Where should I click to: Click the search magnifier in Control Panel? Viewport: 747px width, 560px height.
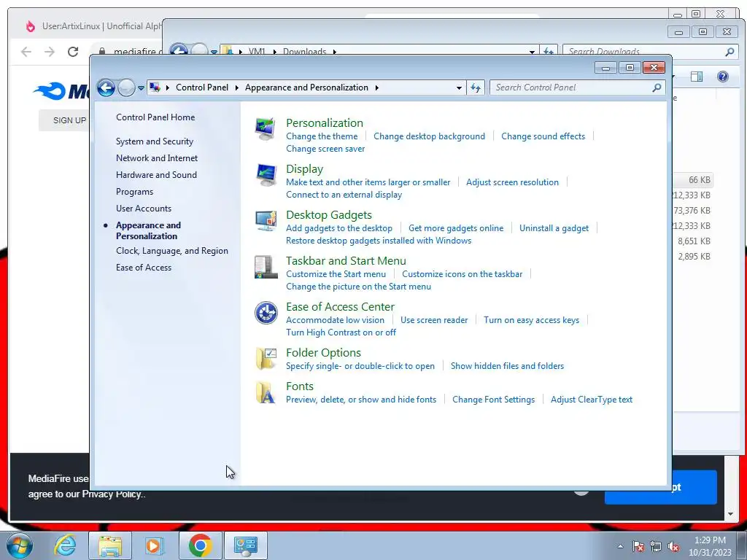(657, 87)
